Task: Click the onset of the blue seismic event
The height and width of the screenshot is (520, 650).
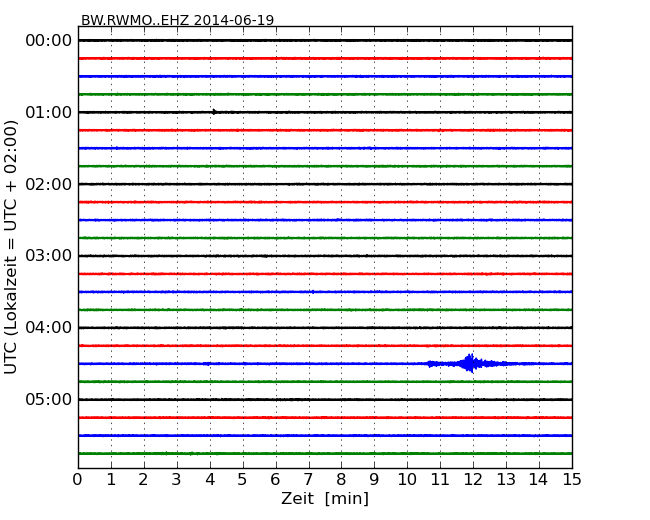Action: tap(429, 364)
